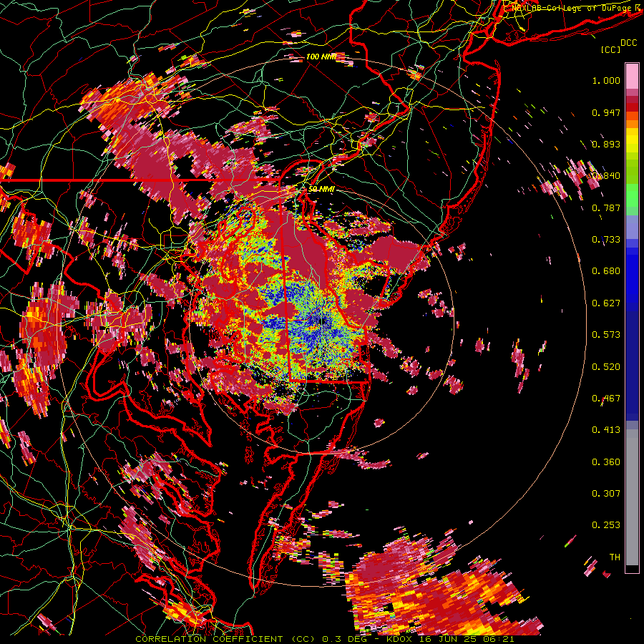644x644 pixels.
Task: Click the 0.307 legend value
Action: click(606, 494)
